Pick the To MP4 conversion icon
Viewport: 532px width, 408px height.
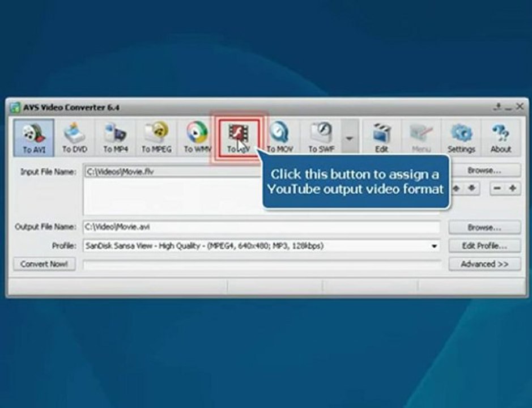[116, 138]
